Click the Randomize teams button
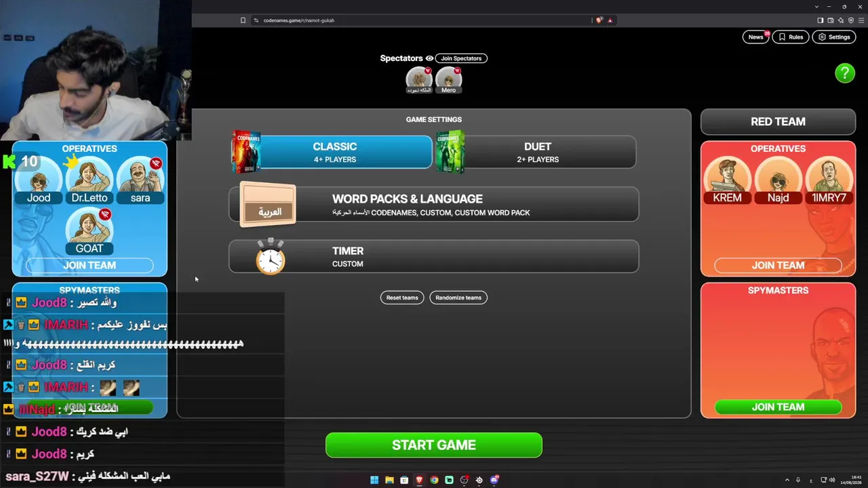The image size is (868, 488). point(458,298)
